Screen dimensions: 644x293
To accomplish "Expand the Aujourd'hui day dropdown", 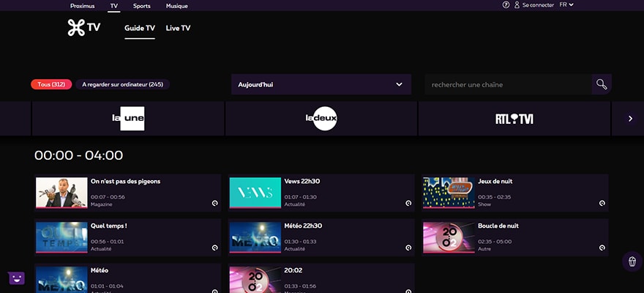I will (320, 84).
